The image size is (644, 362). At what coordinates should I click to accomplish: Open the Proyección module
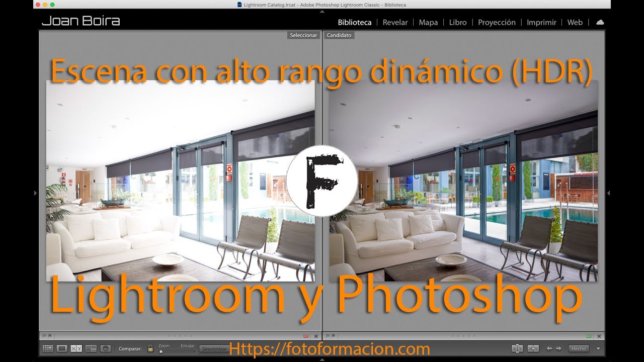click(497, 22)
